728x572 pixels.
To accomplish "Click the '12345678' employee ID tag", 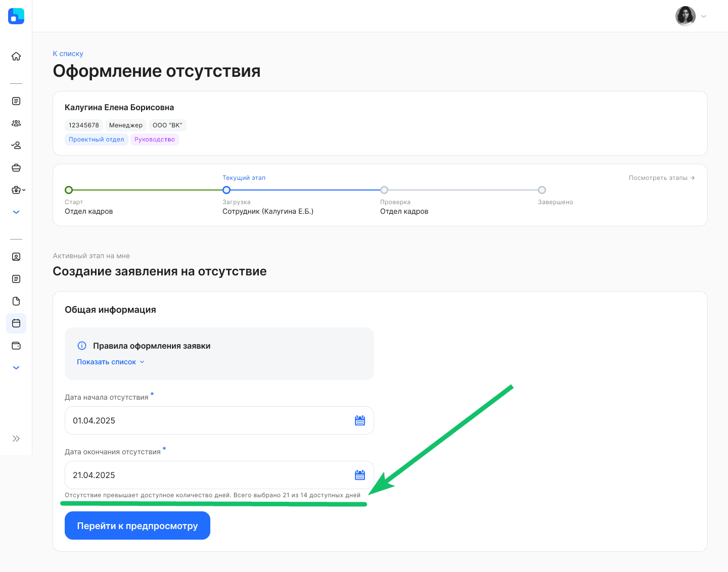I will [x=84, y=125].
